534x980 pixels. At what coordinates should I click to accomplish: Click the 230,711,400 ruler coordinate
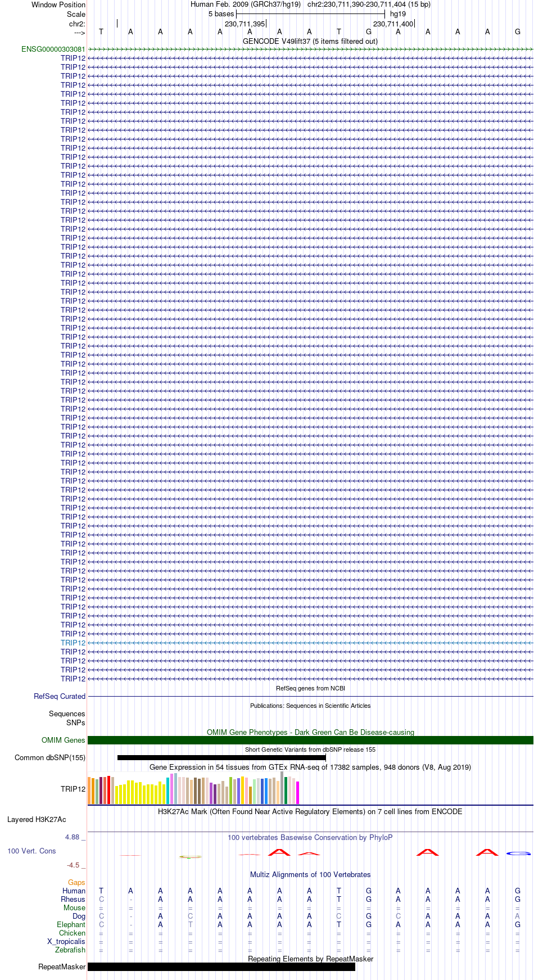[x=393, y=24]
